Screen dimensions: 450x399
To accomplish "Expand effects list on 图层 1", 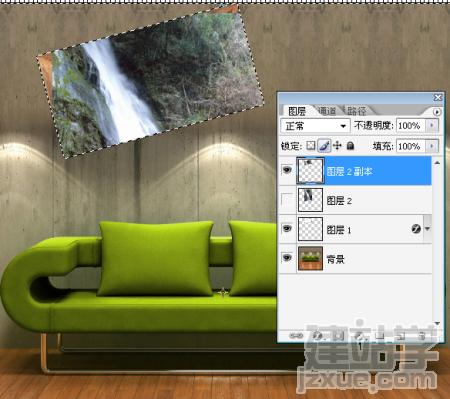I will [x=427, y=229].
